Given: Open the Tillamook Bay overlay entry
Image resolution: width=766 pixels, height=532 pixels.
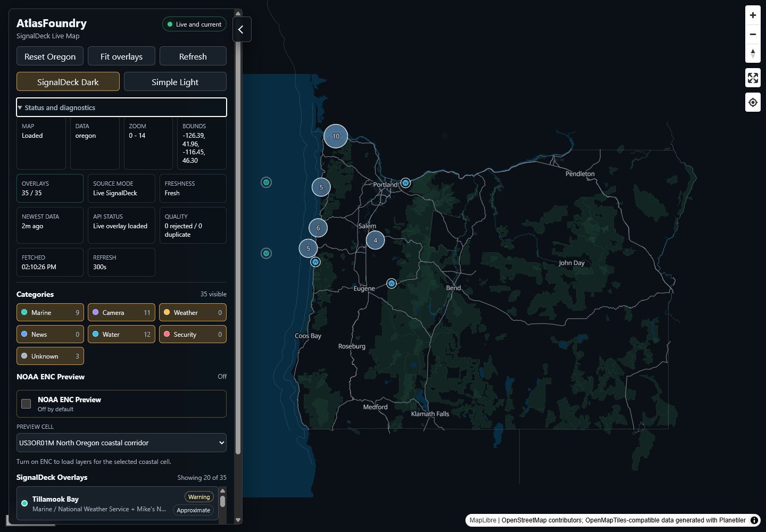Looking at the screenshot, I should click(x=117, y=503).
